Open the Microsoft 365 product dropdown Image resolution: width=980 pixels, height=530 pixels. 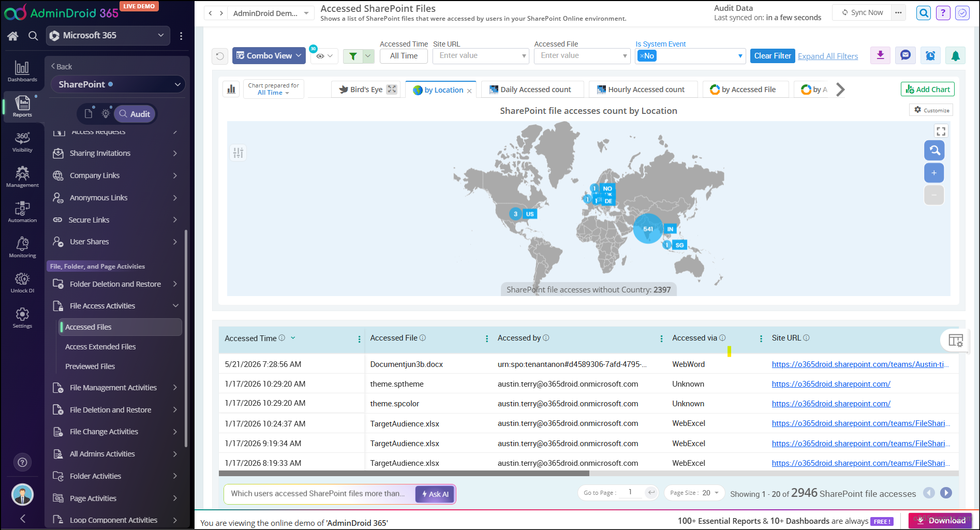pyautogui.click(x=108, y=36)
